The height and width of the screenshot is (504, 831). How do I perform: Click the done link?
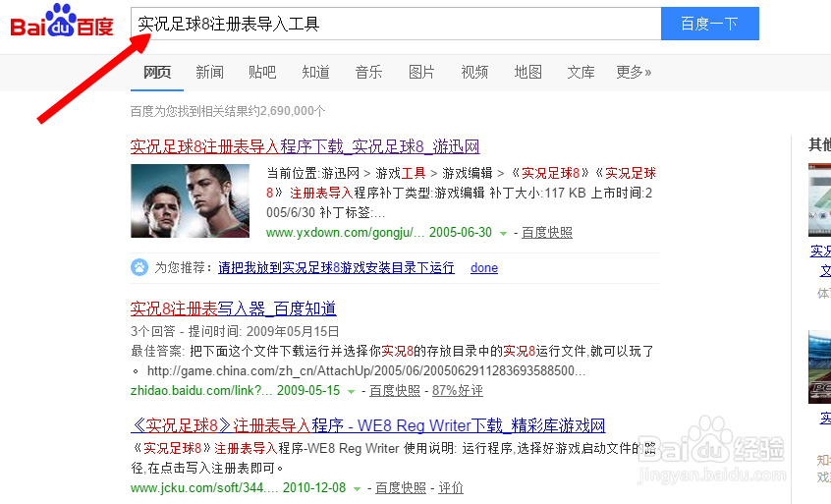484,268
